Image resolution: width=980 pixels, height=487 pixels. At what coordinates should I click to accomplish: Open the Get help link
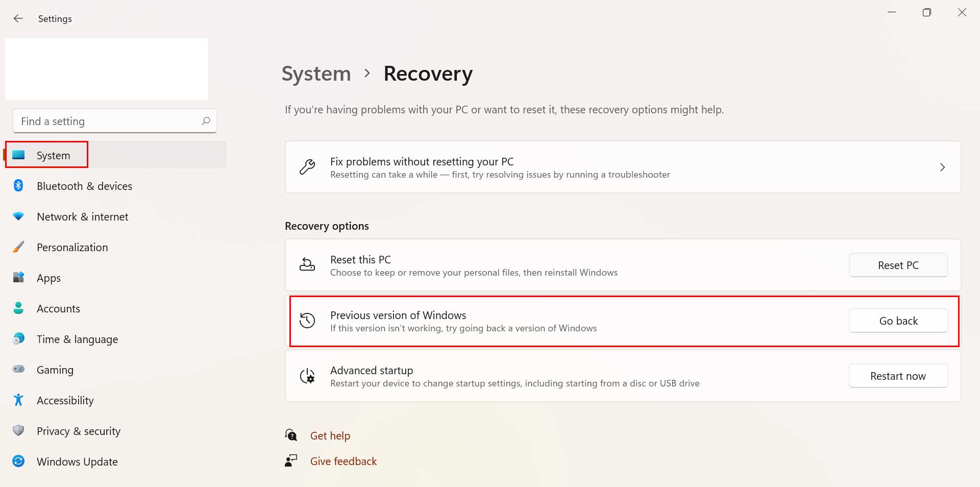point(330,435)
